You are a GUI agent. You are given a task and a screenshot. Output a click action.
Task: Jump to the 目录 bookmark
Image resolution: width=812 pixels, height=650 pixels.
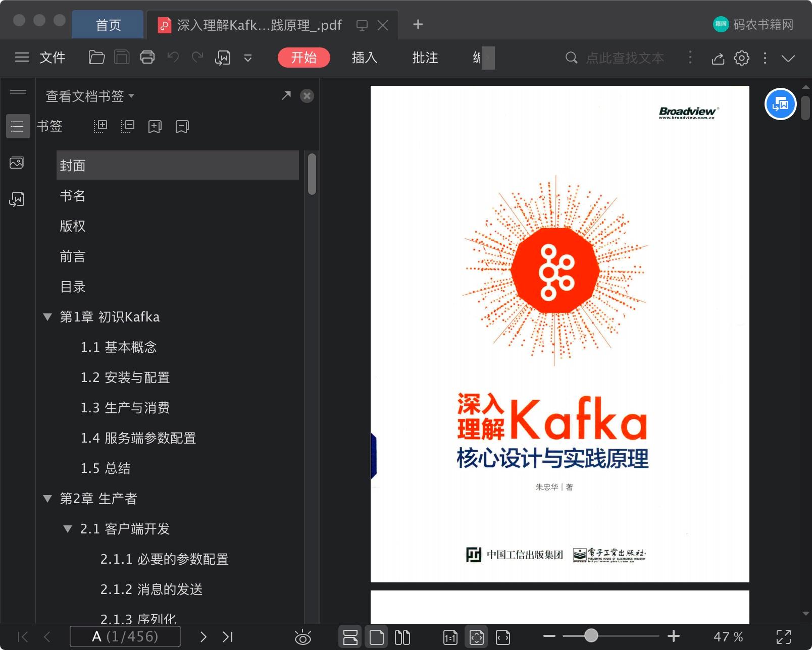[73, 287]
